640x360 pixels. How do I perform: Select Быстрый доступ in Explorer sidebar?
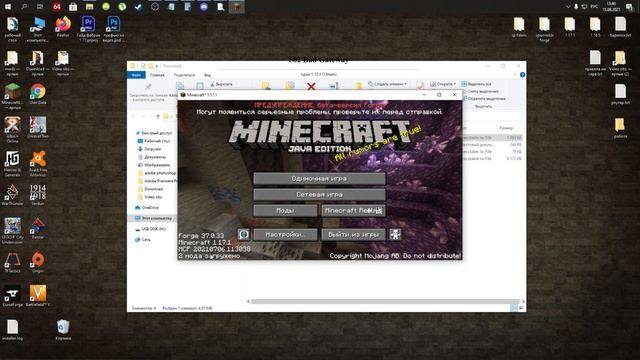click(153, 133)
